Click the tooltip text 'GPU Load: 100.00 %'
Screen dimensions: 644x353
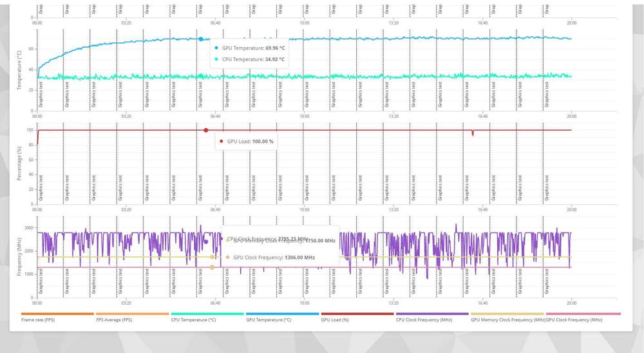coord(250,141)
